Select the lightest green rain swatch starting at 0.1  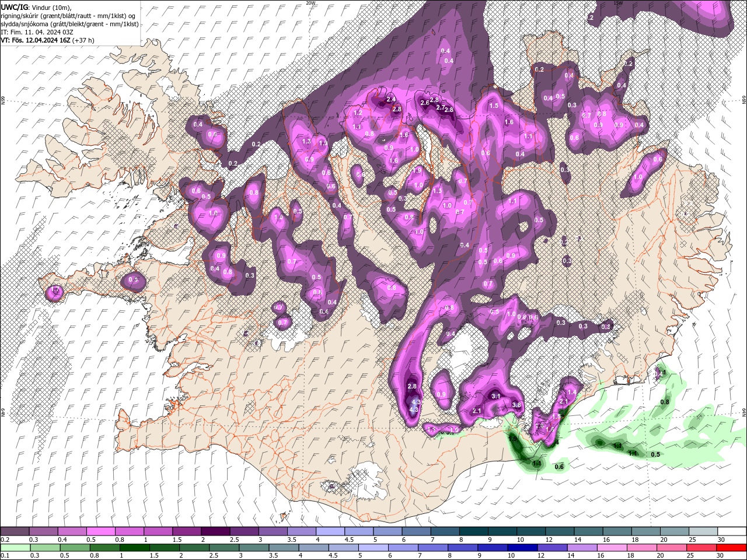click(x=15, y=548)
